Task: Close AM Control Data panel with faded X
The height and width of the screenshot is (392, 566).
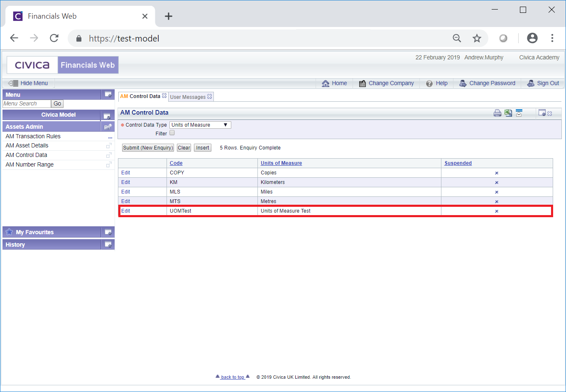Action: pyautogui.click(x=550, y=113)
